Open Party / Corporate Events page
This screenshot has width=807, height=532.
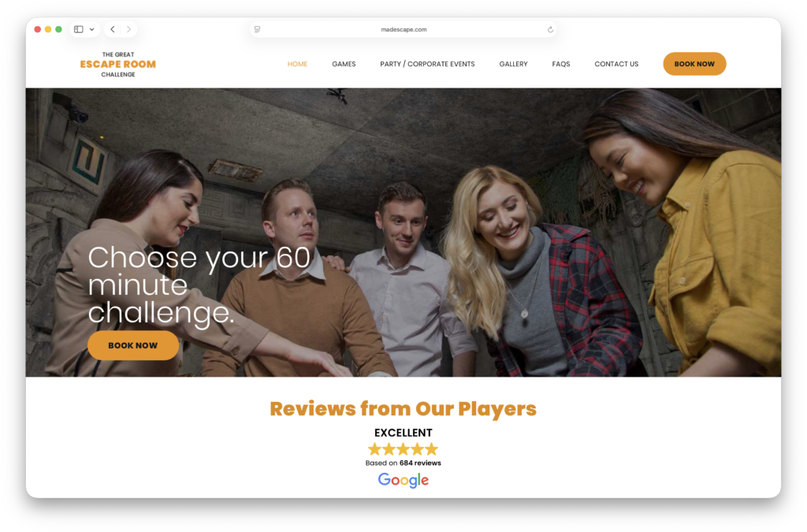427,64
